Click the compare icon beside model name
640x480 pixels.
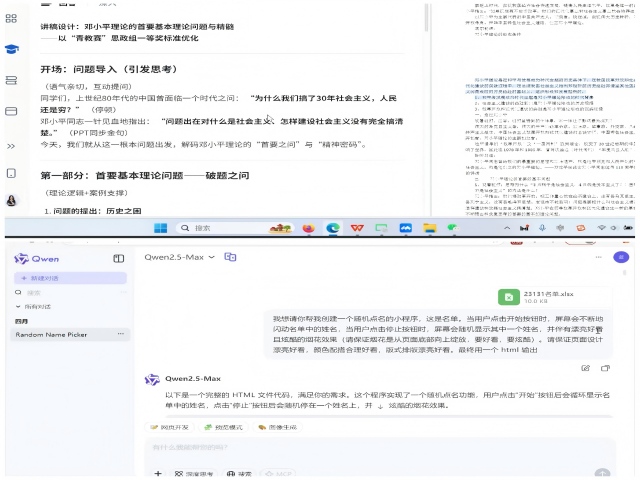tap(230, 257)
